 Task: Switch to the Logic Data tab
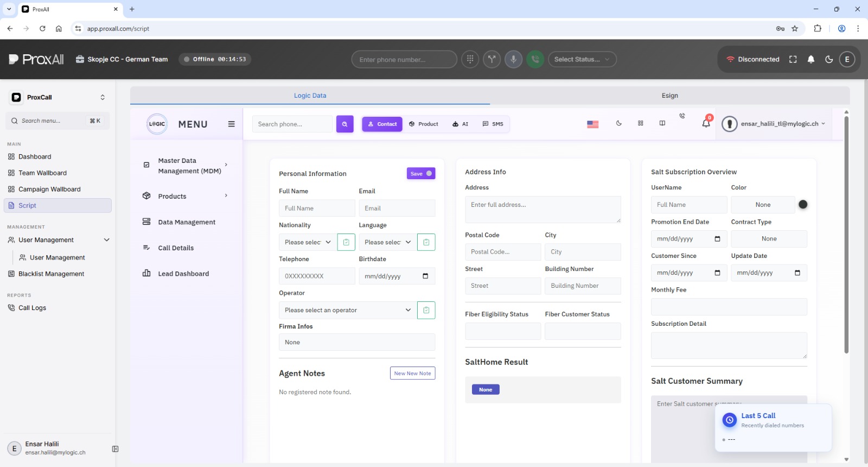pos(310,96)
